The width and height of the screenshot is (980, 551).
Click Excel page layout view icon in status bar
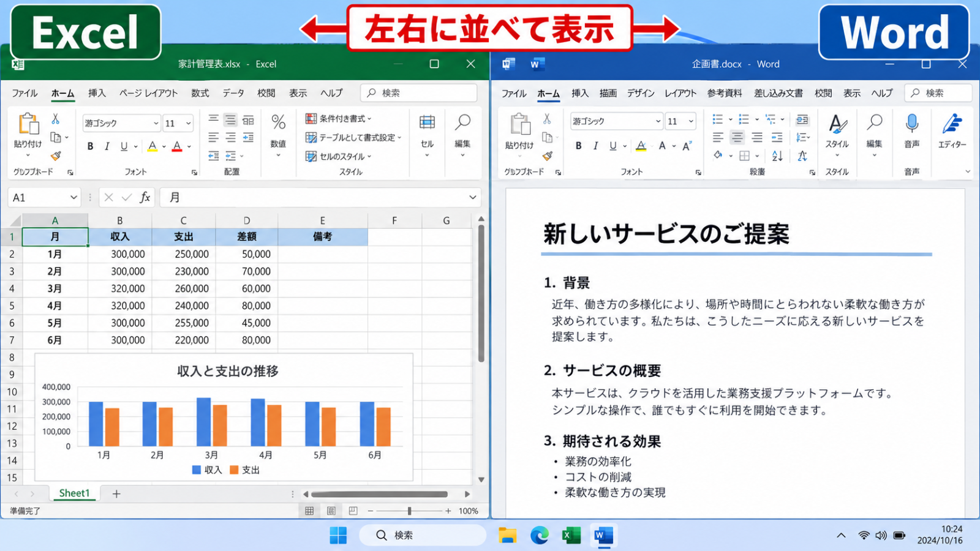pos(331,511)
